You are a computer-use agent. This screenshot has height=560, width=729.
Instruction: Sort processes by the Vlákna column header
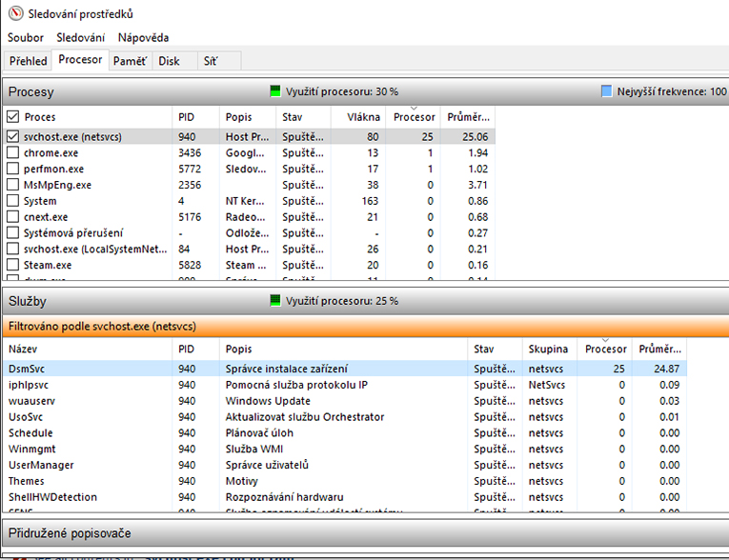coord(358,117)
